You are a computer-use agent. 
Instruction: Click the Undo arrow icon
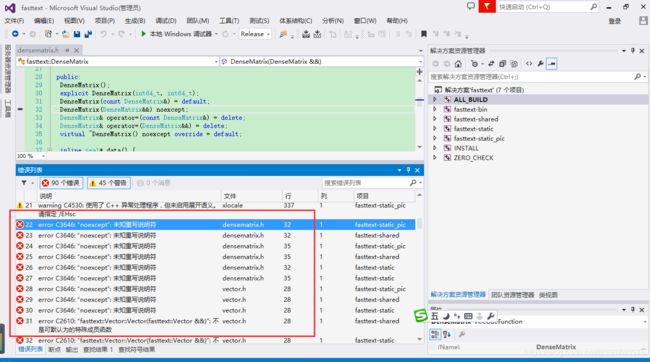click(103, 34)
